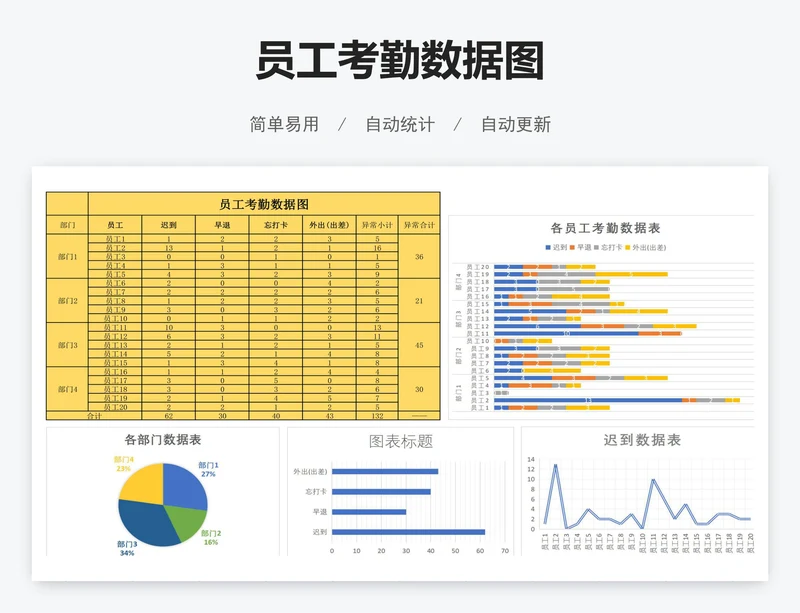Select 异常合计 value 45 for 部门3
Image resolution: width=800 pixels, height=613 pixels.
point(419,345)
